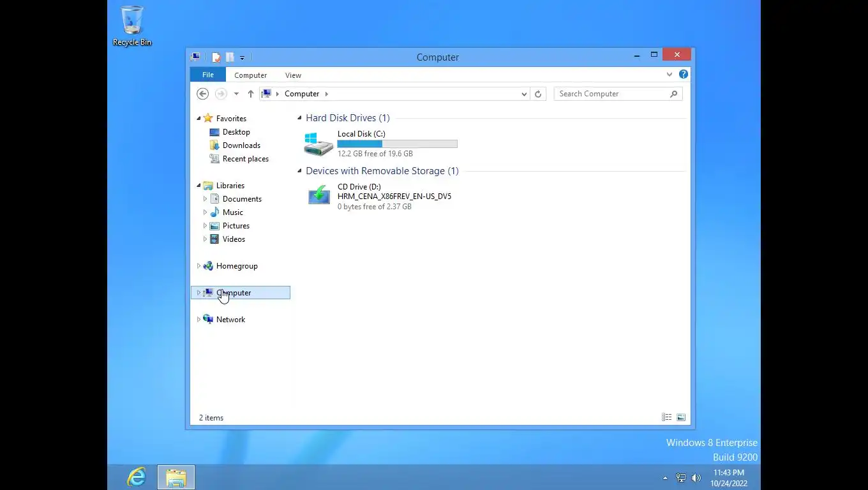Screen dimensions: 868x490
Task: Expand the Computer node in navigation pane
Action: (198, 293)
